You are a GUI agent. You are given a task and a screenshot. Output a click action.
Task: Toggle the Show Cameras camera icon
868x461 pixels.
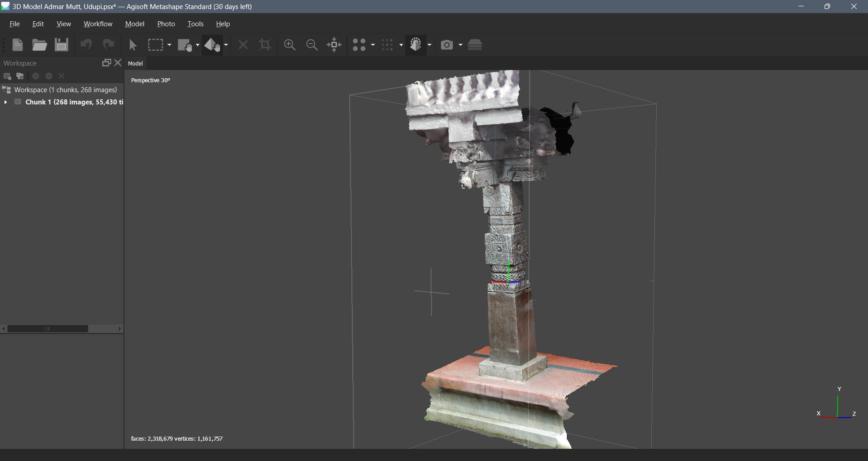pyautogui.click(x=447, y=45)
